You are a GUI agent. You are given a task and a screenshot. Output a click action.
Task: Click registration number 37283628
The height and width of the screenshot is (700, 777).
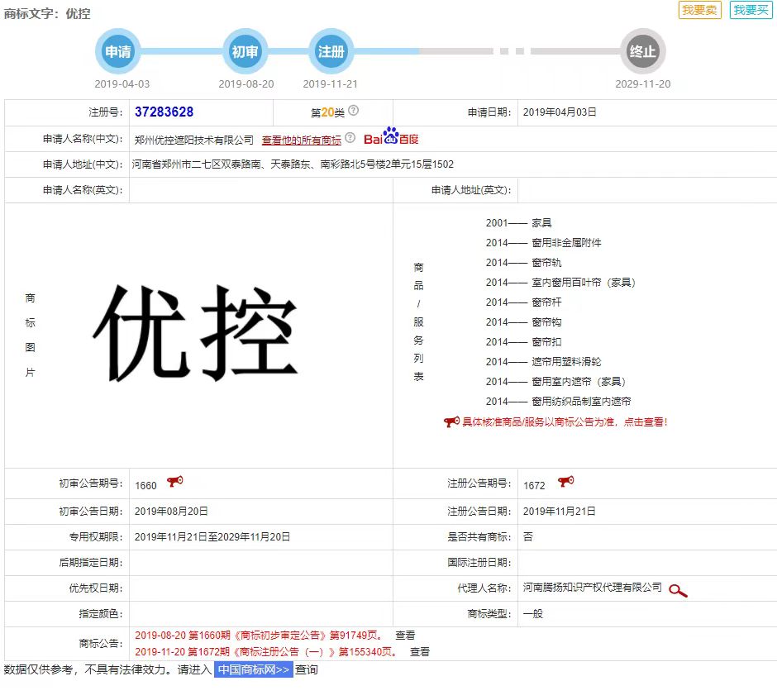[164, 112]
